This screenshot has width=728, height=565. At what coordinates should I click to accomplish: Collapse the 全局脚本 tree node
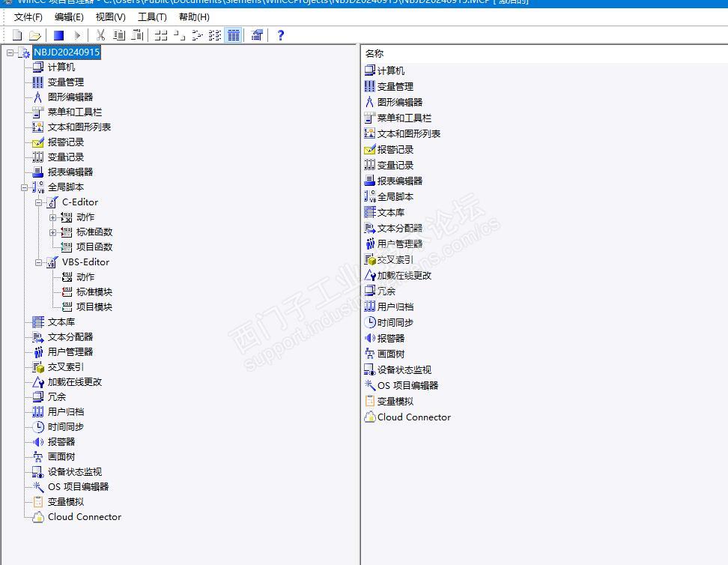(24, 188)
